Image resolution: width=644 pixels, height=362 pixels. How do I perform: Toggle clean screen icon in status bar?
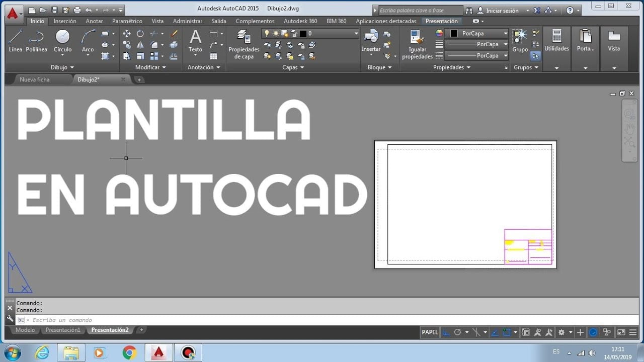(x=621, y=332)
